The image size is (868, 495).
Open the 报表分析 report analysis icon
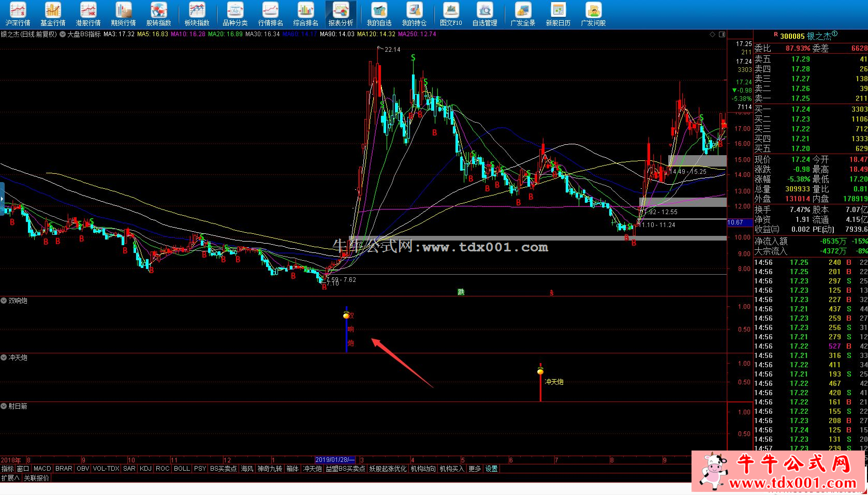pos(341,14)
